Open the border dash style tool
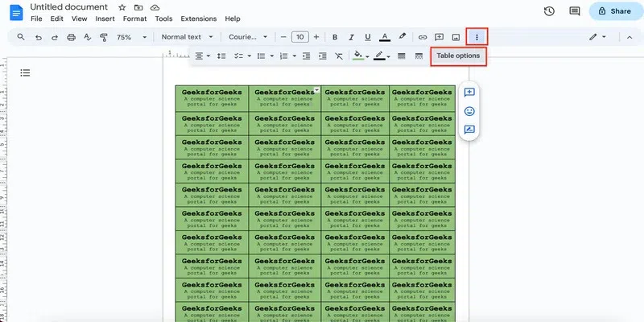Viewport: 644px width, 322px height. pyautogui.click(x=419, y=56)
